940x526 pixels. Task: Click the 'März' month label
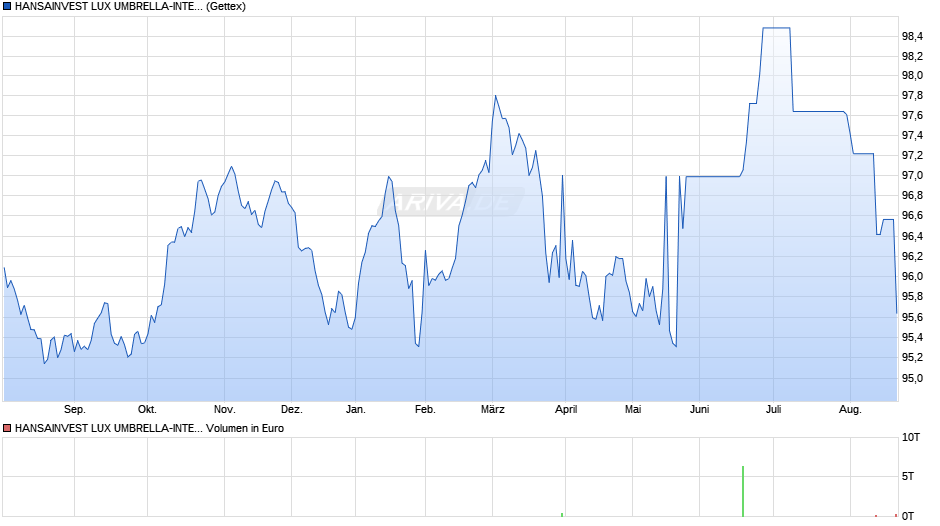coord(493,409)
